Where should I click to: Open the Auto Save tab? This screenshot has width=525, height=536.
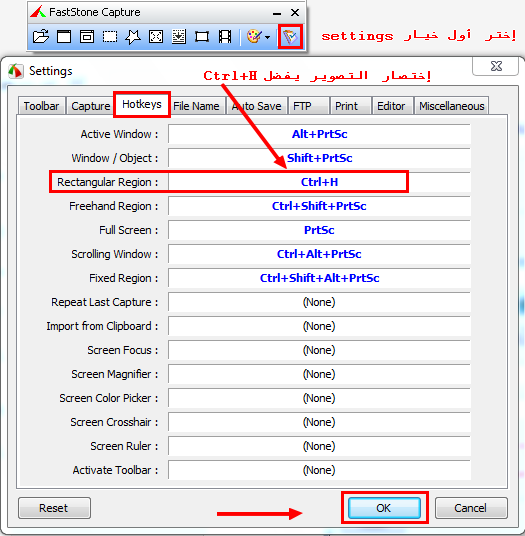pyautogui.click(x=257, y=106)
